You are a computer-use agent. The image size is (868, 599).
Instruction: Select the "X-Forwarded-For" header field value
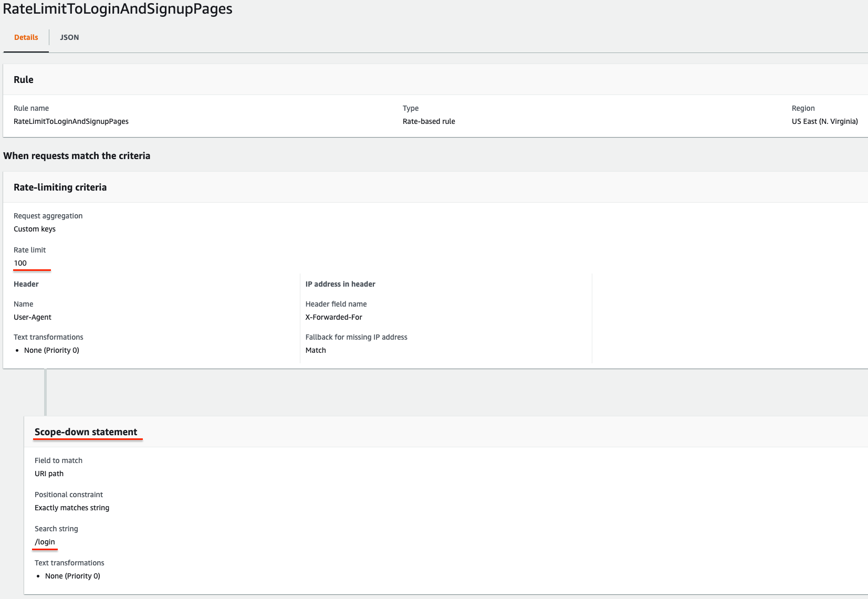[334, 317]
